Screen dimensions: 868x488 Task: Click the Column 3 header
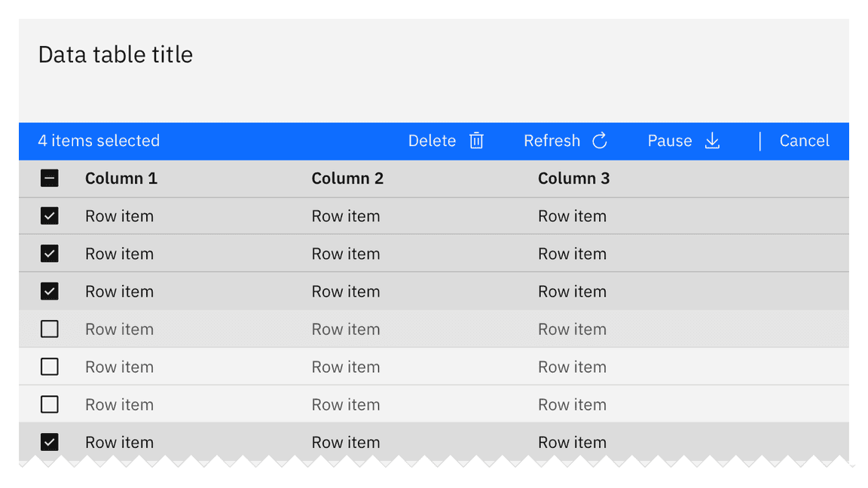pos(573,178)
